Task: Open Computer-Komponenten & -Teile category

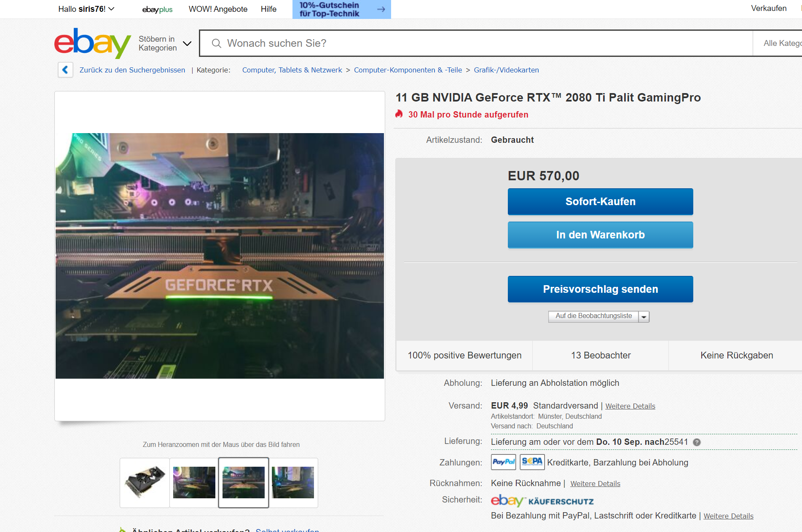Action: tap(408, 70)
